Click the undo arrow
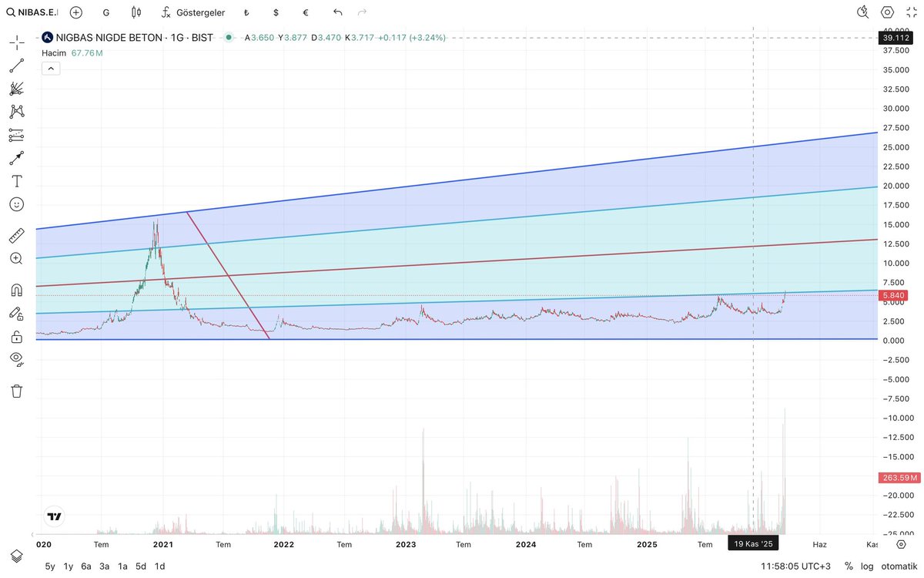Screen dimensions: 924x578 pyautogui.click(x=337, y=12)
